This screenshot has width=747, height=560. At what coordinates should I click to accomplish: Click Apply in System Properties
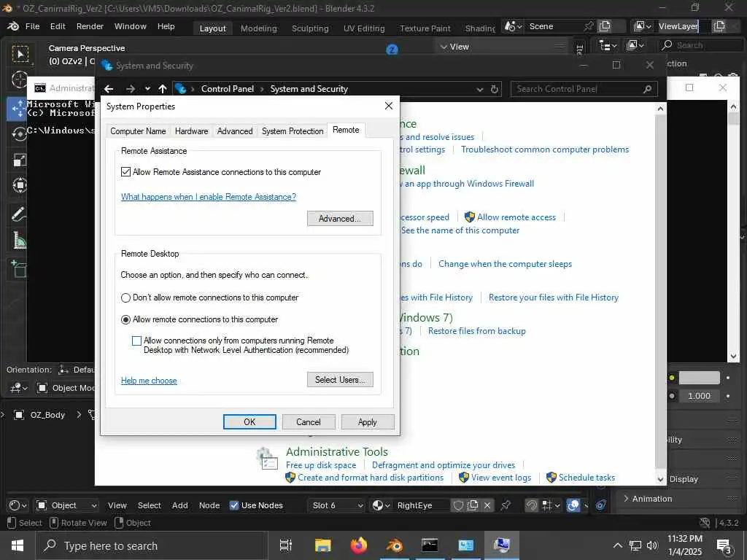368,422
